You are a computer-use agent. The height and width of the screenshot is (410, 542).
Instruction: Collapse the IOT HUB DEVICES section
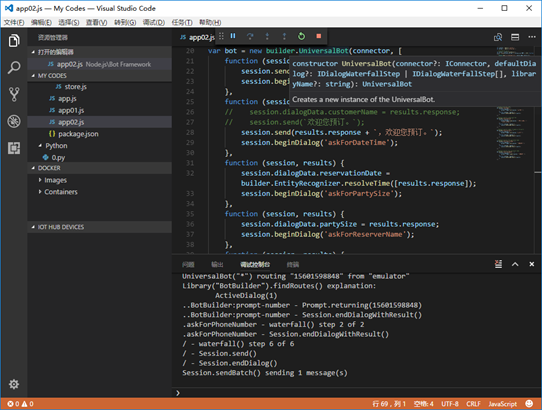coord(33,227)
